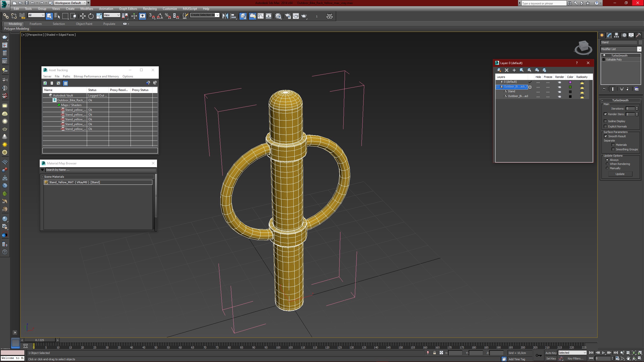
Task: Click the Mirror tool icon
Action: coord(225,16)
